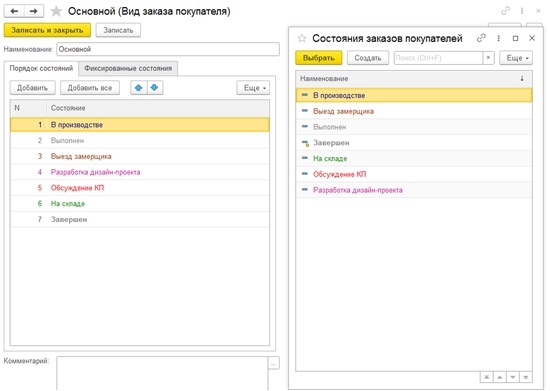Click Добавить все button
The width and height of the screenshot is (550, 391).
click(90, 88)
